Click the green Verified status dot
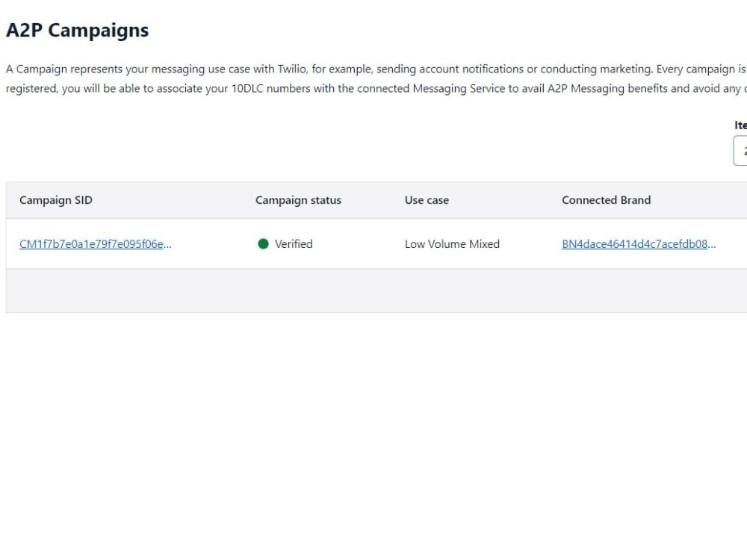 [x=263, y=244]
